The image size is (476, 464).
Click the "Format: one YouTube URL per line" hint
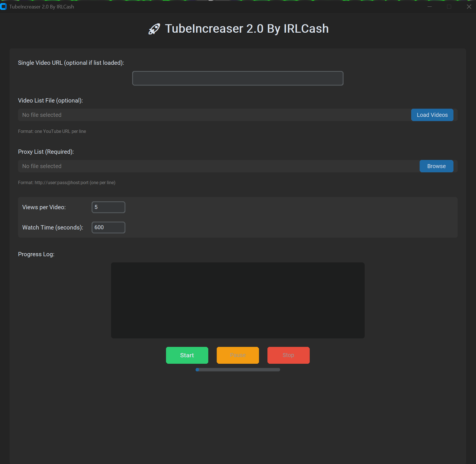(52, 132)
